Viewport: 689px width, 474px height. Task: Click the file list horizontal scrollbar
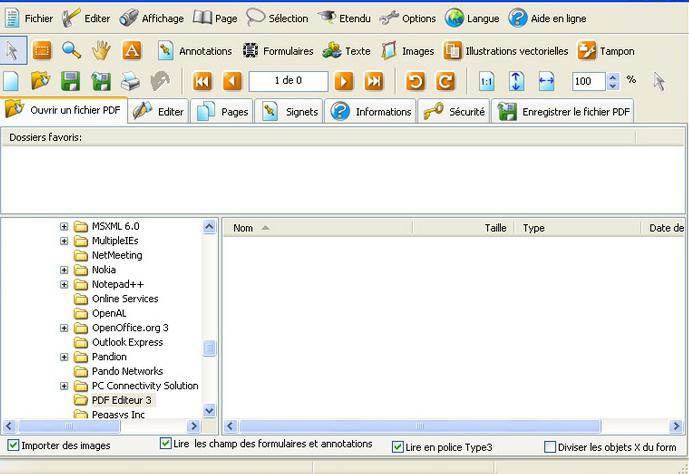tap(420, 426)
